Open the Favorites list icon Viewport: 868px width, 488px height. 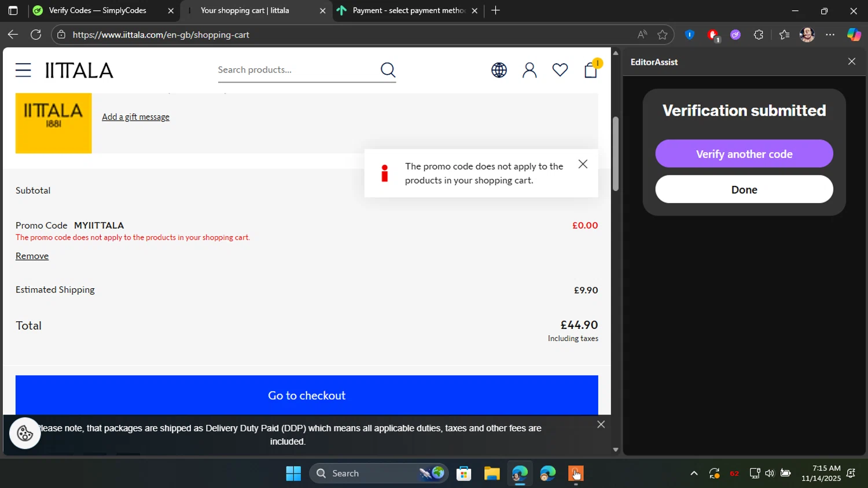pyautogui.click(x=784, y=35)
